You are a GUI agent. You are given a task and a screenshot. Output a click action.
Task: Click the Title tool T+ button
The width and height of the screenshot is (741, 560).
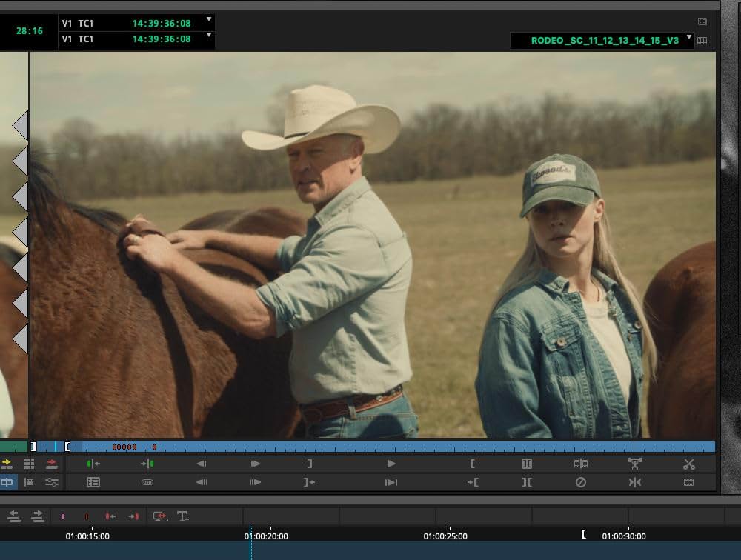tap(182, 516)
